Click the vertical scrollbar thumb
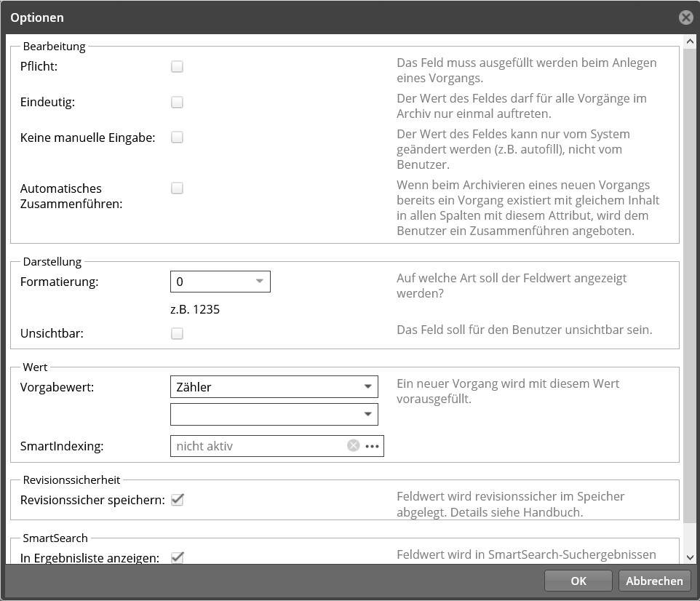 [x=690, y=285]
